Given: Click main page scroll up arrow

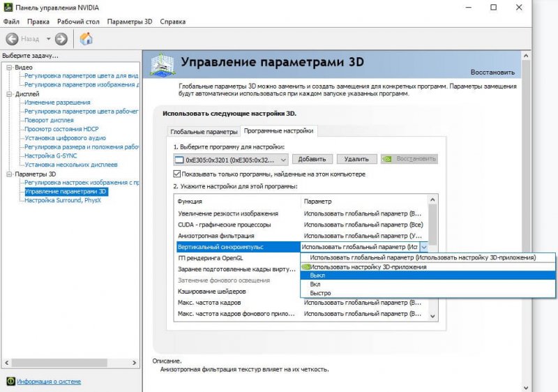Looking at the screenshot, I should (526, 56).
